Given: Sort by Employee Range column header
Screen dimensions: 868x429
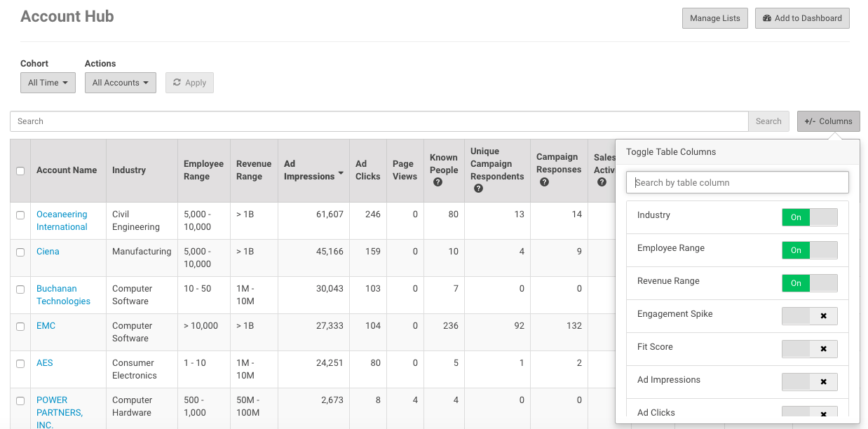Looking at the screenshot, I should coord(203,170).
